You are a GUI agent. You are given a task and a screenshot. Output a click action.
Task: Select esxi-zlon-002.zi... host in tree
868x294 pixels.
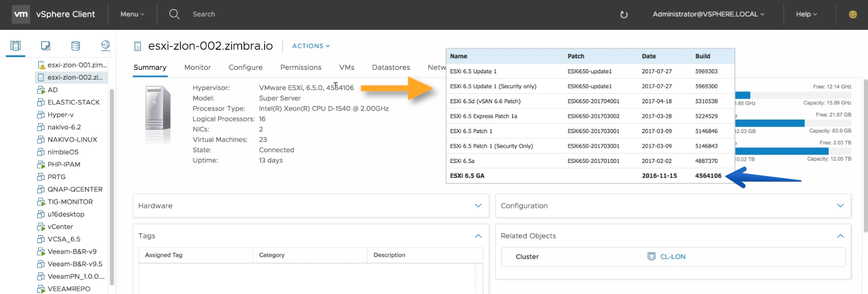[75, 77]
